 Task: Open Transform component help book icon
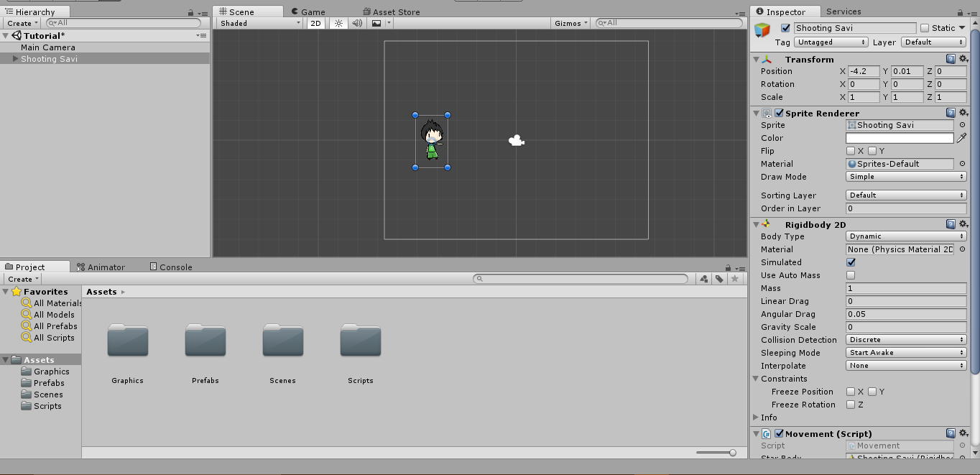pos(951,60)
